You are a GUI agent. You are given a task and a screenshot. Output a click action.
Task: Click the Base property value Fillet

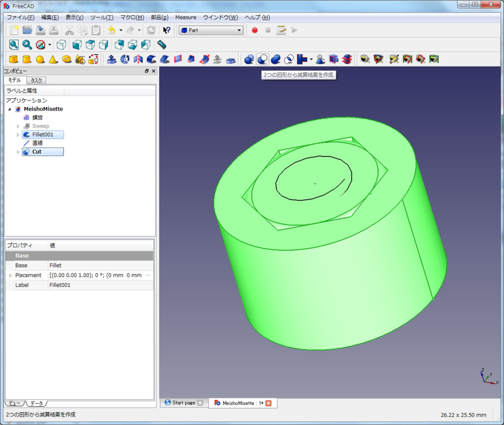coord(100,266)
